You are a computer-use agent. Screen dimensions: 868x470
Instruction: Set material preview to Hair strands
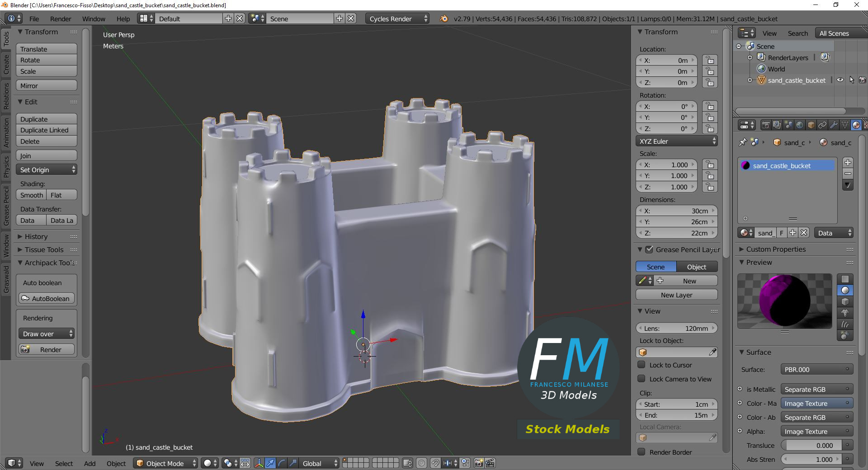[x=845, y=324]
